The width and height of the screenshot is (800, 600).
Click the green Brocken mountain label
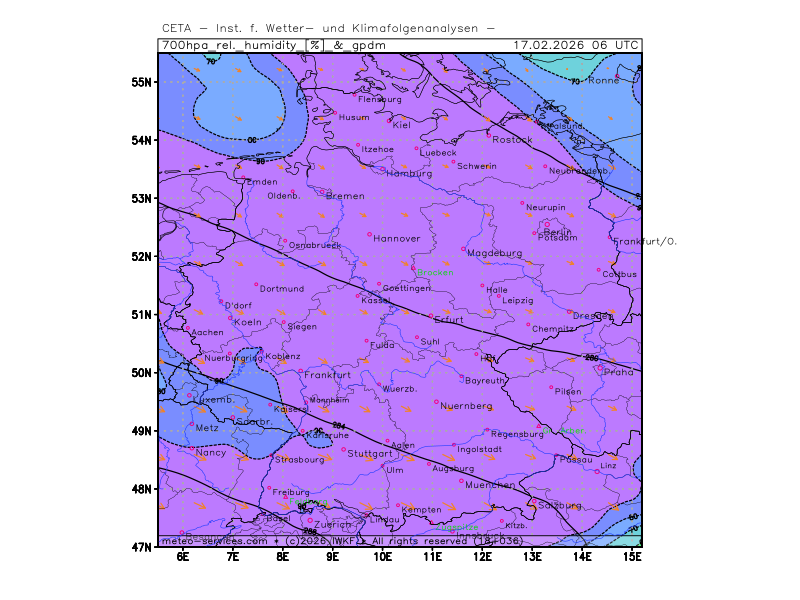[435, 272]
